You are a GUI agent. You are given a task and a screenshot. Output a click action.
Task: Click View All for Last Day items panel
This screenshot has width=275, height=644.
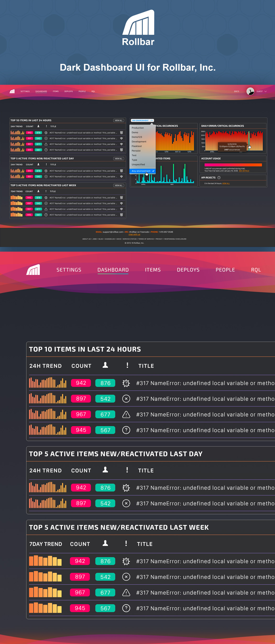click(119, 159)
